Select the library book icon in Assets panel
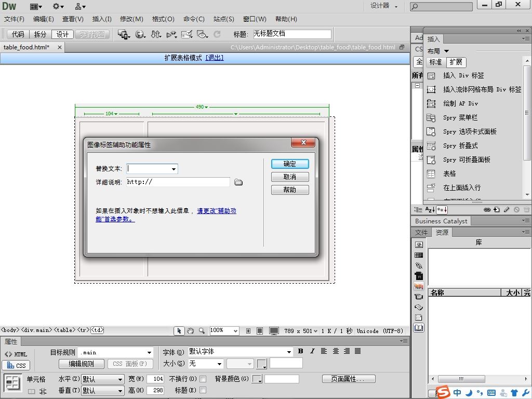The height and width of the screenshot is (399, 532). click(419, 328)
